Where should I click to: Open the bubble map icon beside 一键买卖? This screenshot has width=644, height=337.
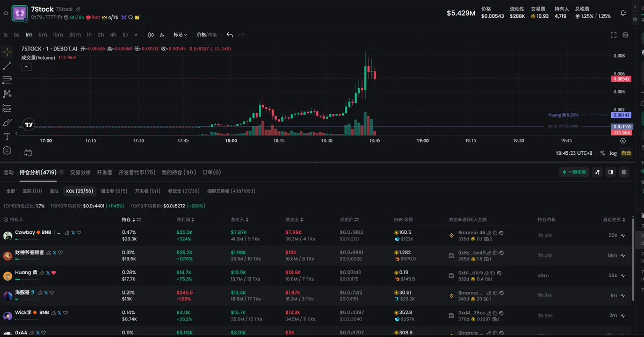[x=597, y=172]
